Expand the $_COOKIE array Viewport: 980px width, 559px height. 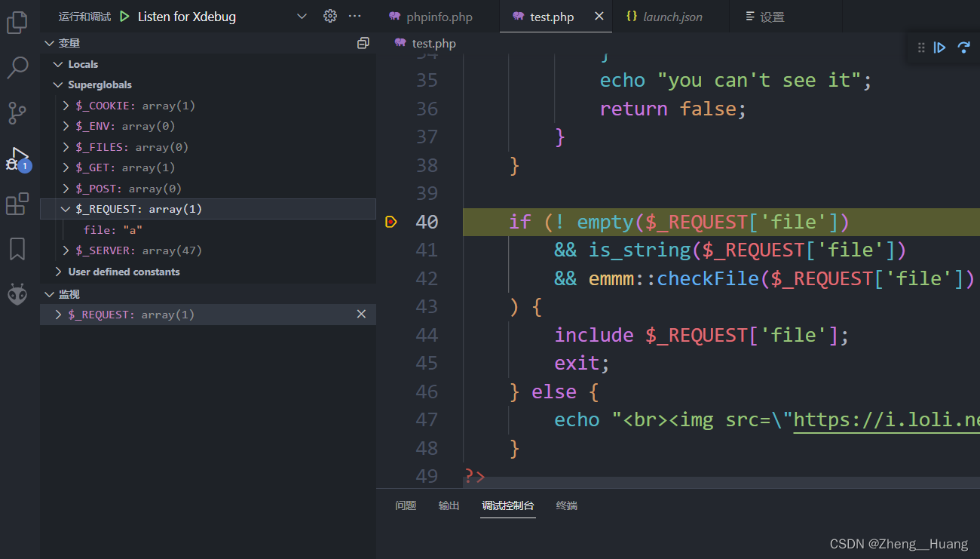[x=66, y=106]
